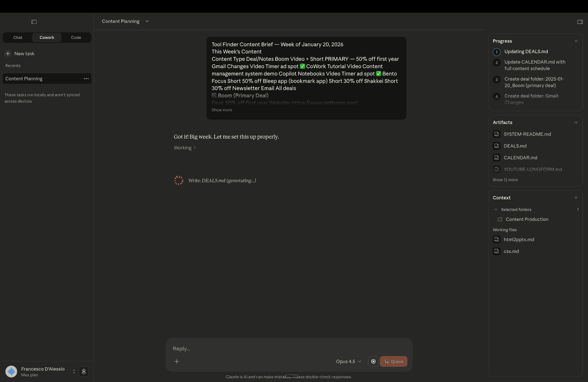
Task: Click the Reply input field
Action: click(289, 349)
